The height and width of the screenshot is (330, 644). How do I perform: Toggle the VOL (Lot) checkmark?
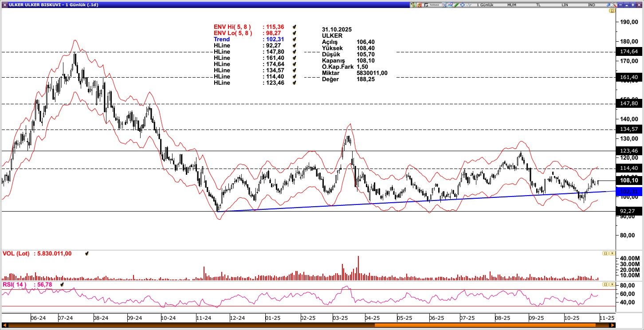87,254
